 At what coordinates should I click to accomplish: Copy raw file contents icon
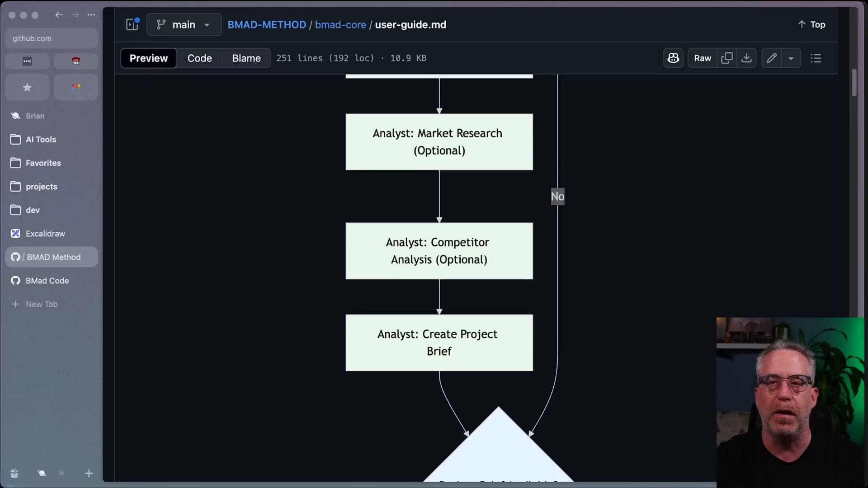[x=727, y=58]
